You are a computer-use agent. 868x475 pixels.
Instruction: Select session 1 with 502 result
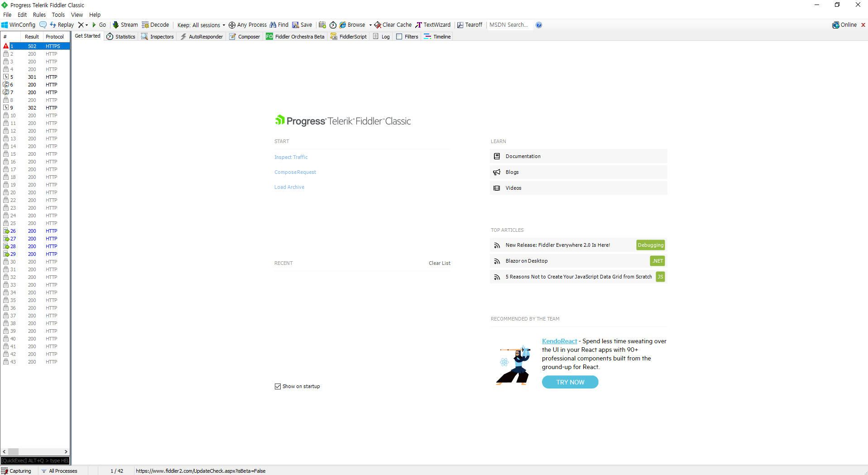point(35,46)
